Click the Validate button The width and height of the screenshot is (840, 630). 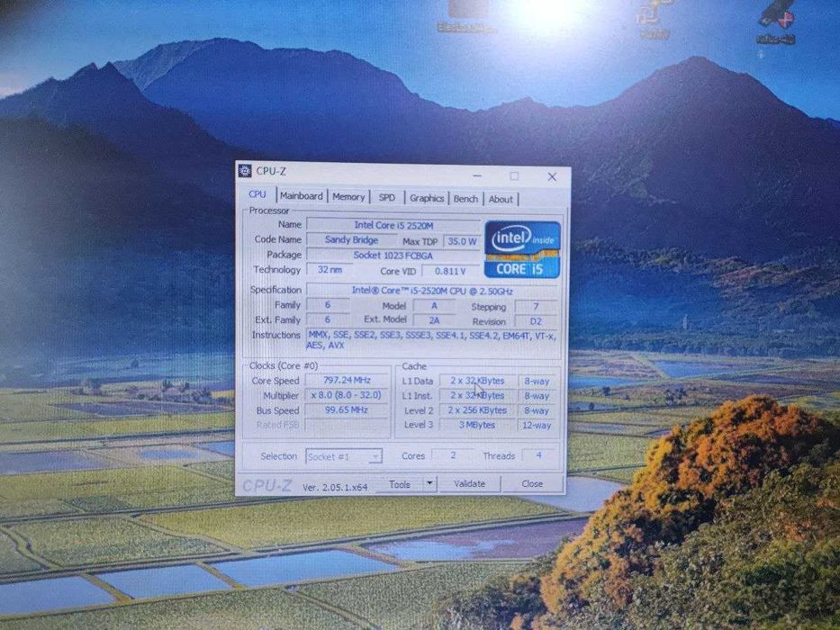point(469,484)
